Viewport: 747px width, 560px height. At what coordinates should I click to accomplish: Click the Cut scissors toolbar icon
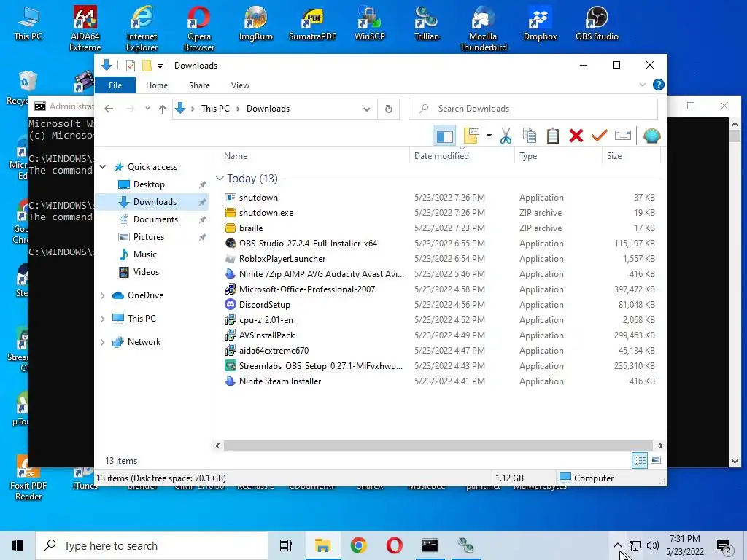[506, 136]
